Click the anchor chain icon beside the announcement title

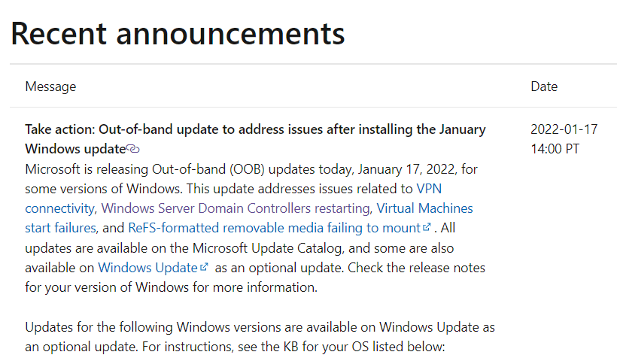tap(132, 149)
